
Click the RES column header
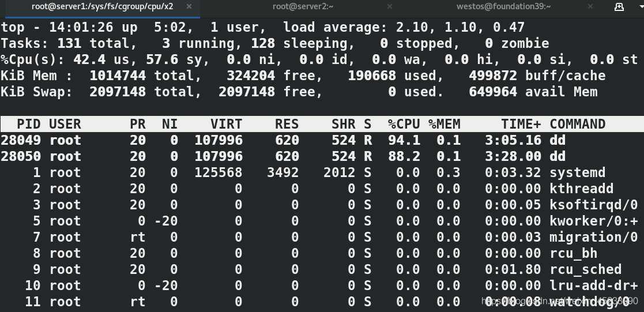point(287,124)
